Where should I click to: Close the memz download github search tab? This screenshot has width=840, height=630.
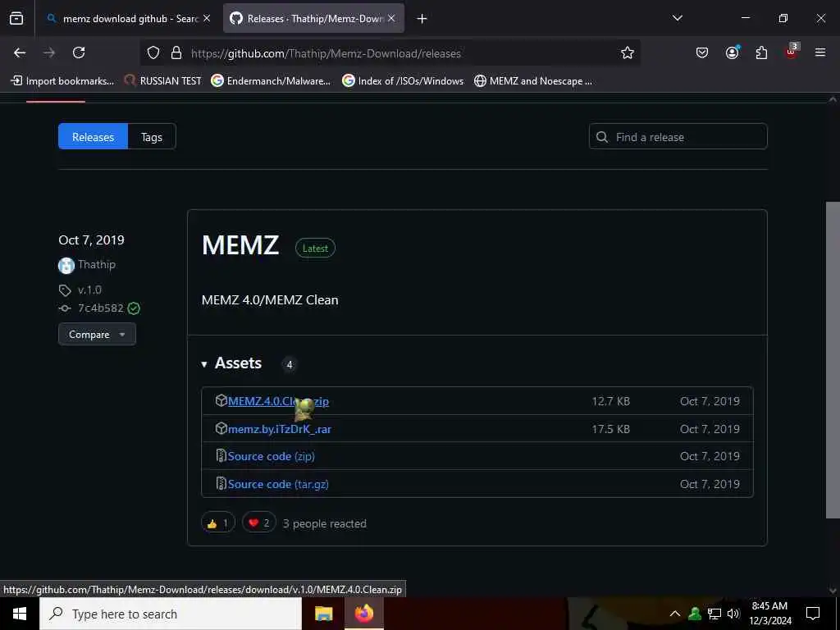tap(207, 18)
